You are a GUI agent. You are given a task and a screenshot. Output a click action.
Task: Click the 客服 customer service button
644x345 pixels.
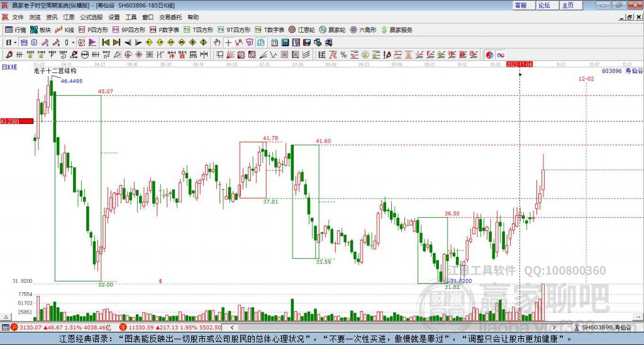coord(524,5)
